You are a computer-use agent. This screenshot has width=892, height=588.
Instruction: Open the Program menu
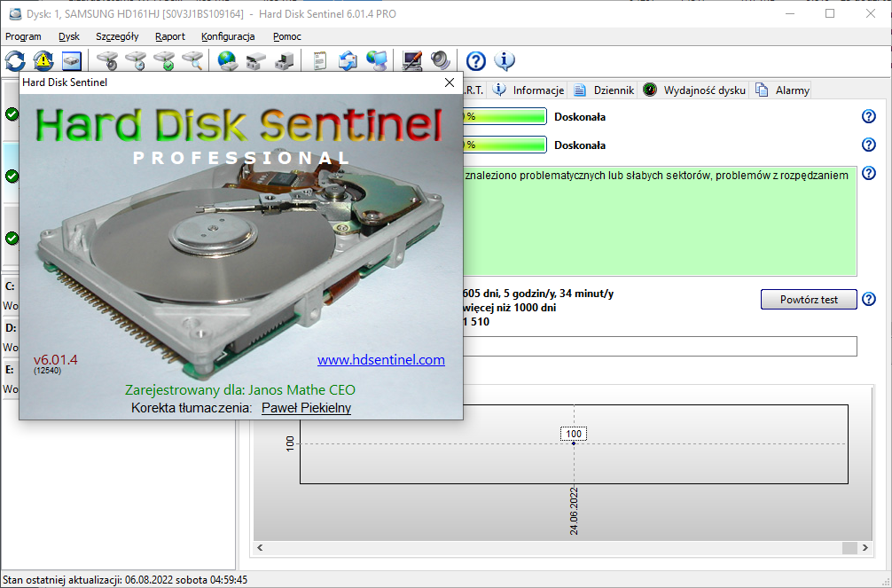coord(23,36)
